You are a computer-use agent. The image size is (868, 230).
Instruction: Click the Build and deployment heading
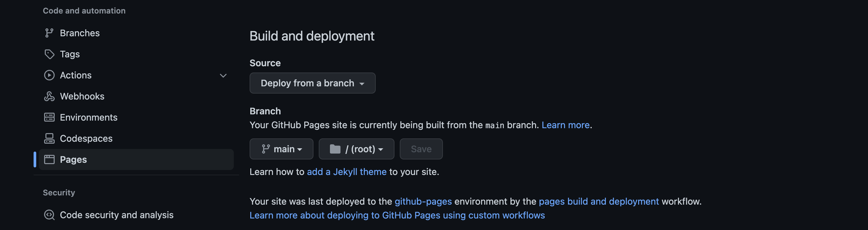[x=312, y=36]
